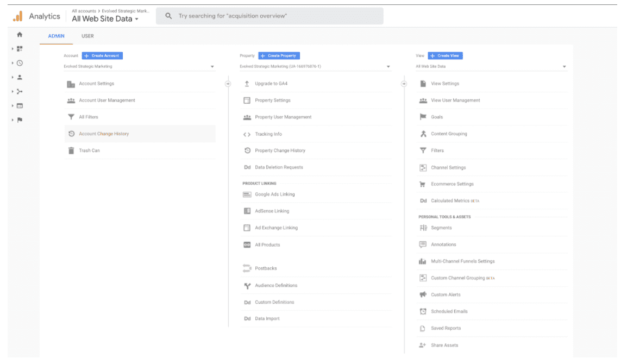This screenshot has height=364, width=627.
Task: Select the ADMIN tab
Action: (x=57, y=36)
